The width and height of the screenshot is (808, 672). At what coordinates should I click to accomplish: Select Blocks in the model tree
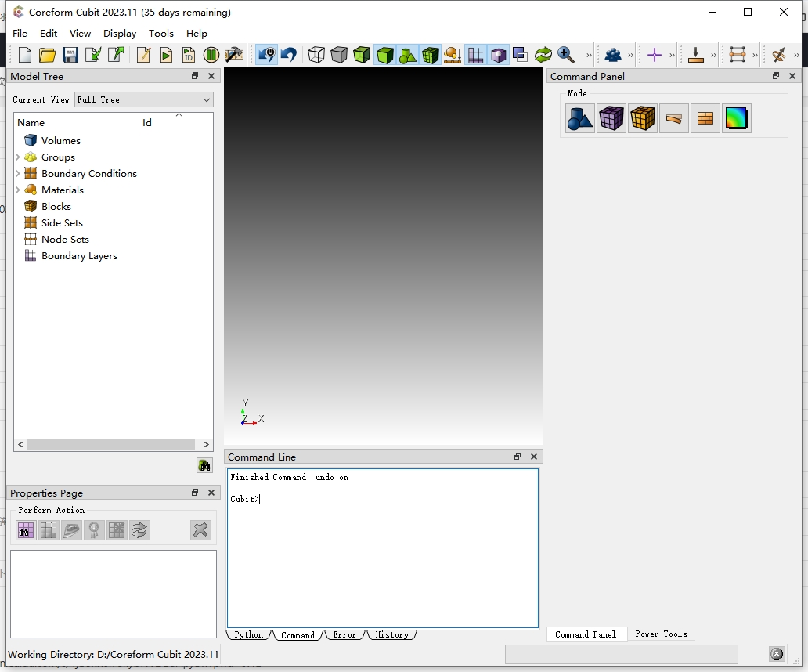56,207
